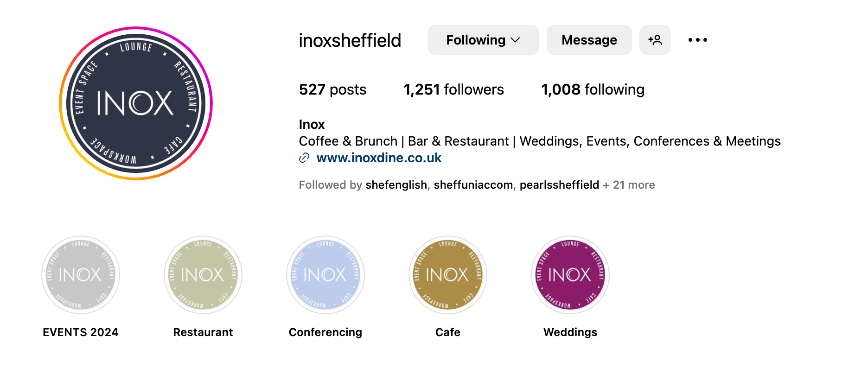Image resolution: width=868 pixels, height=382 pixels.
Task: Send a message with Message button
Action: [x=589, y=40]
